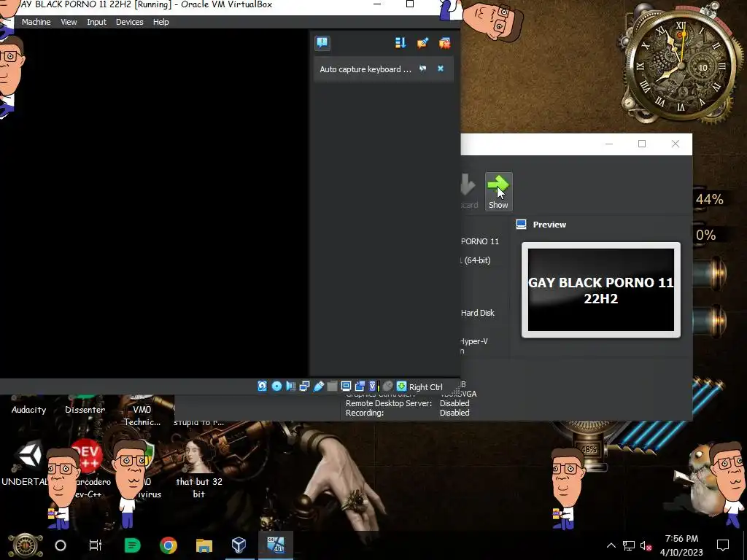Click the Show button in VirtualBox Manager
Viewport: 747px width, 560px height.
(498, 192)
